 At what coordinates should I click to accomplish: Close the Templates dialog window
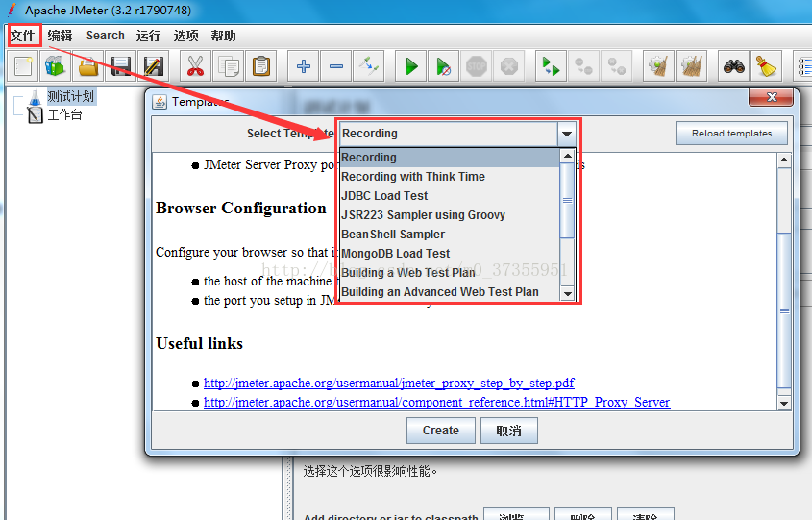pos(772,97)
